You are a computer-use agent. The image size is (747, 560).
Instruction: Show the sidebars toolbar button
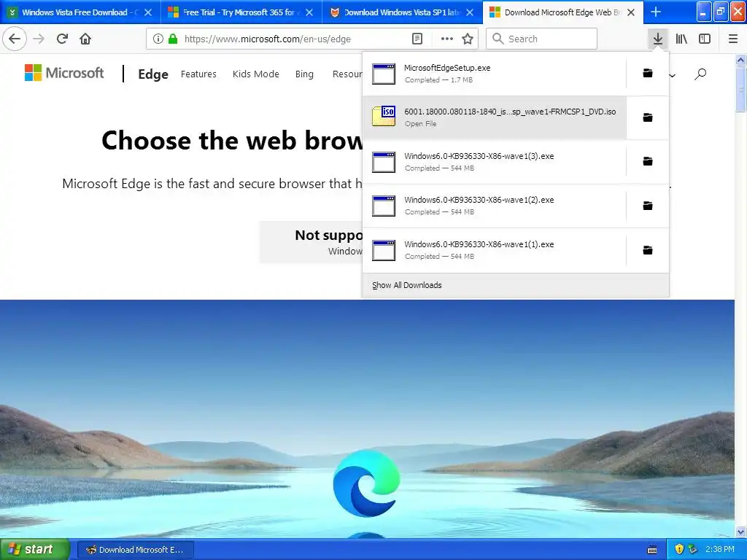click(x=705, y=39)
